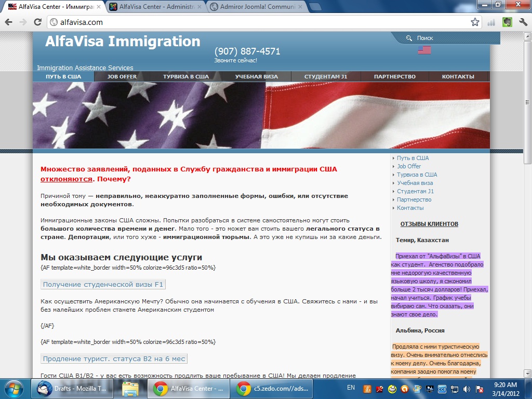Close the AlfaVisa Center Administration tab
Viewport: 532px width, 399px height.
coord(199,6)
